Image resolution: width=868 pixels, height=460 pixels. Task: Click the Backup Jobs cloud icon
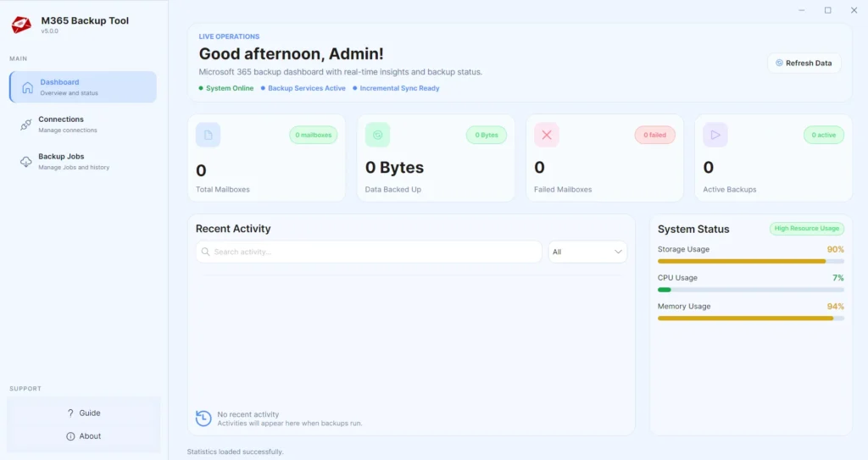[x=26, y=162]
